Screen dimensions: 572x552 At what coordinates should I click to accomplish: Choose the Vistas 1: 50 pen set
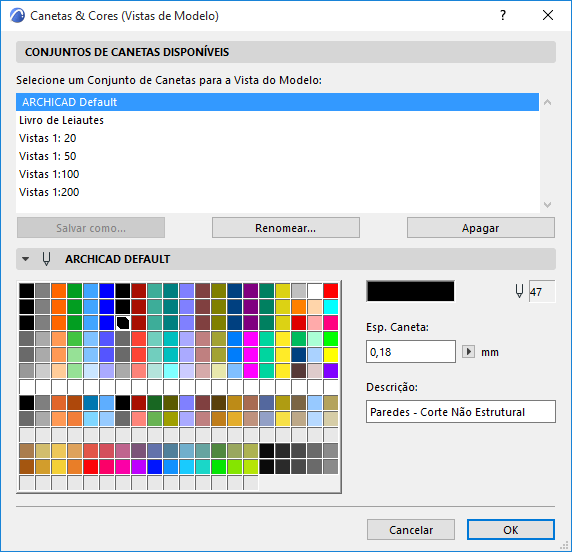pos(277,156)
